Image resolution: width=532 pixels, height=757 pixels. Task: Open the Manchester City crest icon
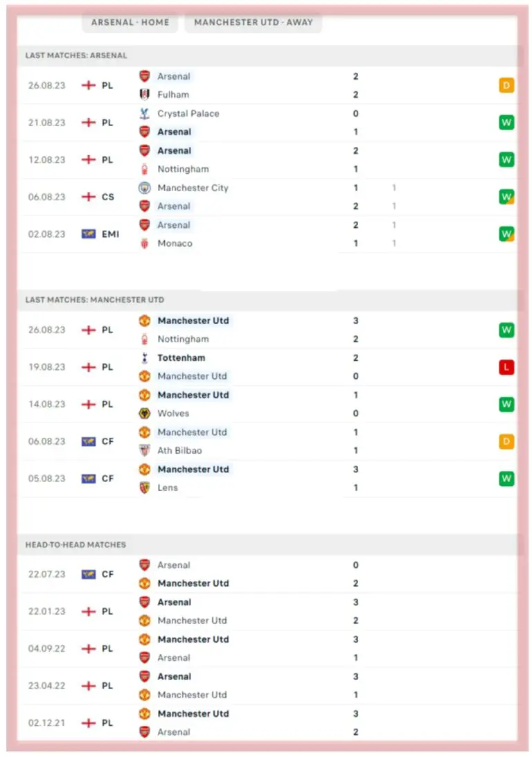(144, 188)
